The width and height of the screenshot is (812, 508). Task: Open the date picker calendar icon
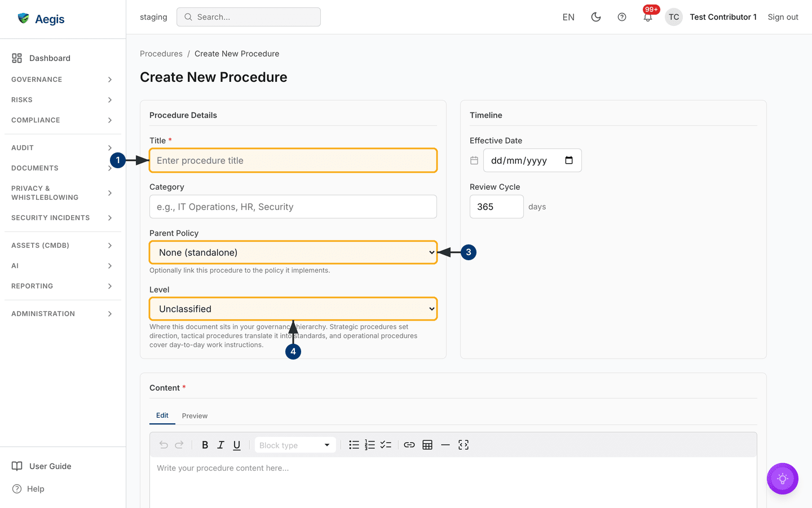click(x=569, y=160)
